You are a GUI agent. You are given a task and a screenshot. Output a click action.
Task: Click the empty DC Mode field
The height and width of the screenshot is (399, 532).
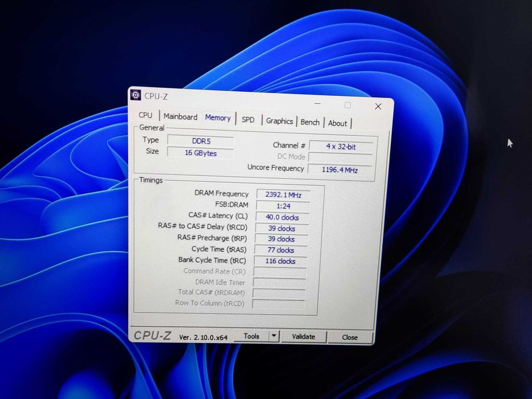point(340,158)
